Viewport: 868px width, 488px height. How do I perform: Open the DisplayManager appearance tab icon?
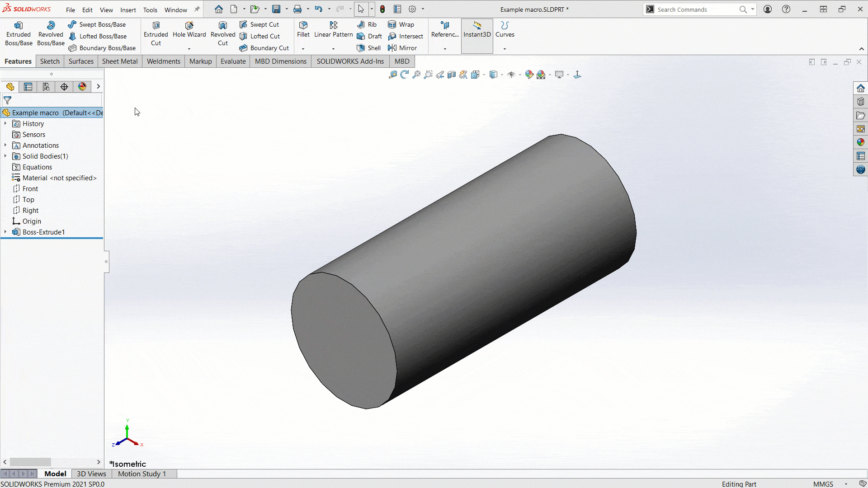click(x=82, y=87)
